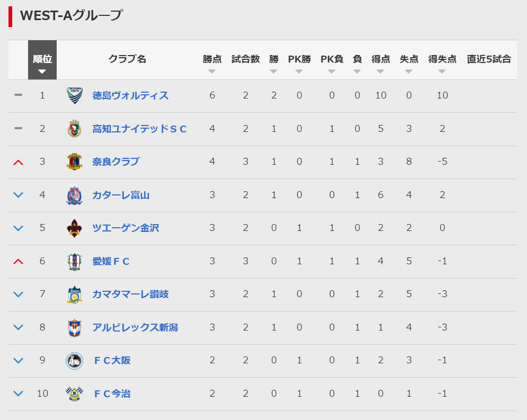
Task: Select the active 順位 sort header
Action: (x=42, y=60)
